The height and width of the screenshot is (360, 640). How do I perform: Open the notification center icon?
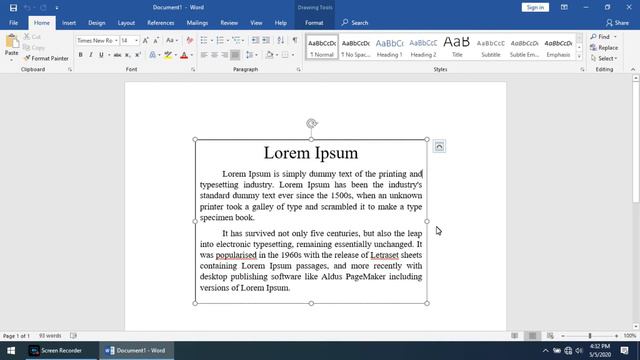coord(624,351)
